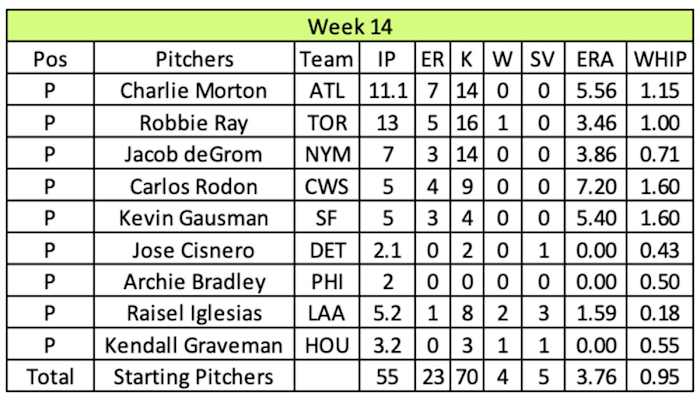Click the Team column header
This screenshot has width=700, height=400.
(x=327, y=59)
